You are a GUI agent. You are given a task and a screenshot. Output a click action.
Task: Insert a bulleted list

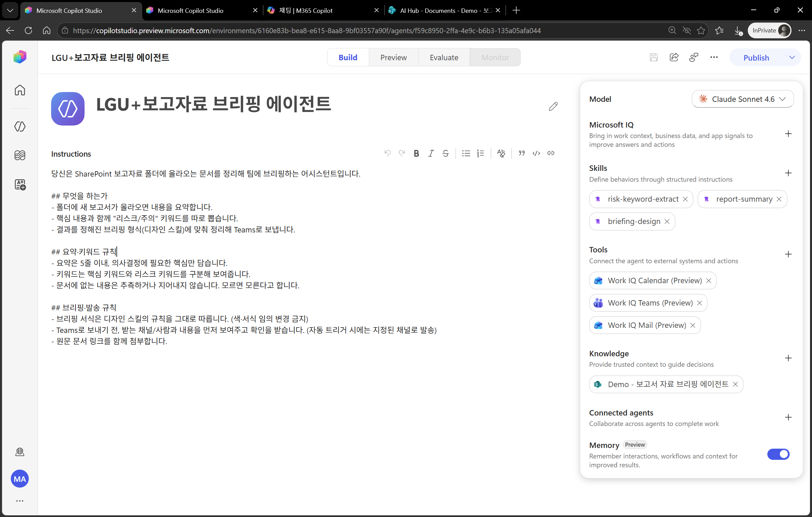(x=466, y=153)
